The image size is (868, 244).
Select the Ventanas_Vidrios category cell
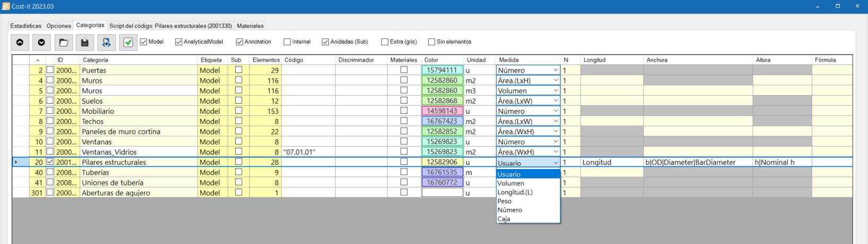coord(139,152)
